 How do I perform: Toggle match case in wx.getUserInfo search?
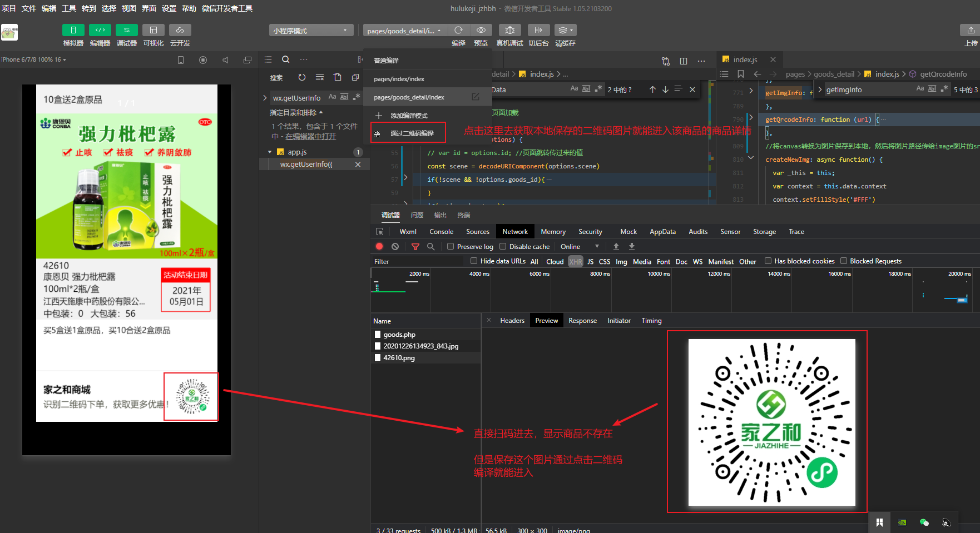[x=332, y=97]
